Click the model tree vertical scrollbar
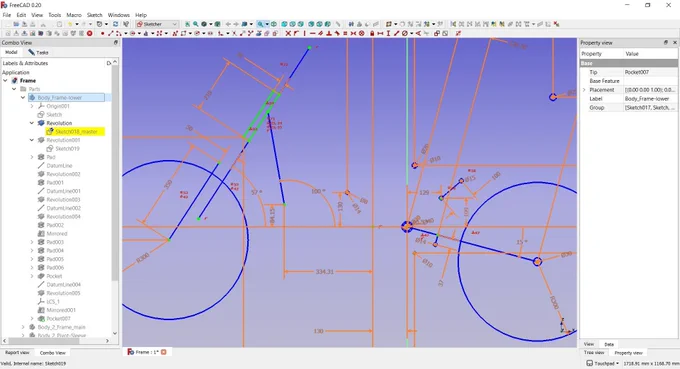 click(115, 173)
